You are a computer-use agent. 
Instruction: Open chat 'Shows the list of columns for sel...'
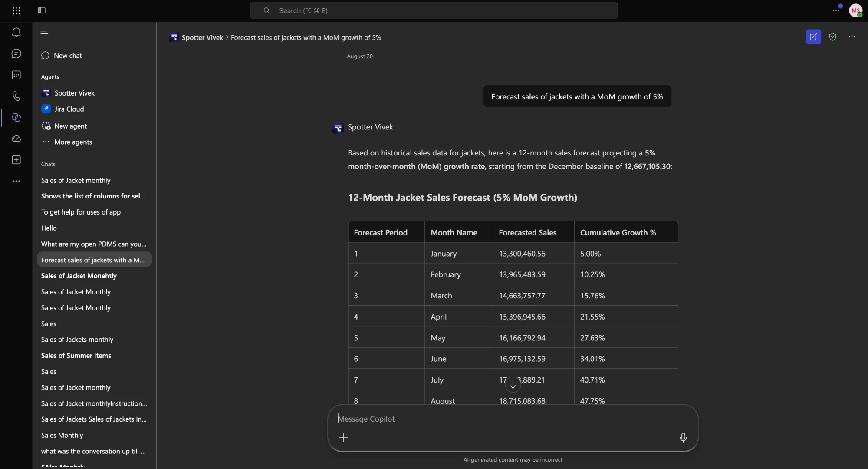point(94,196)
